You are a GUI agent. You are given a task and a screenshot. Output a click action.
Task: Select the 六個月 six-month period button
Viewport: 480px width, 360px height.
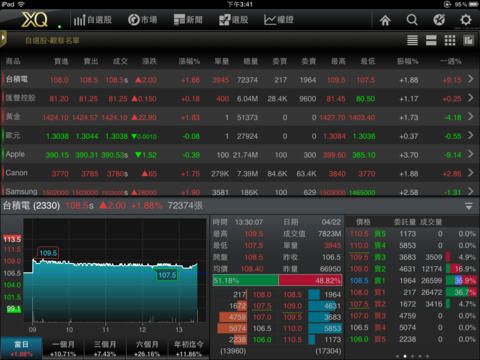147,348
